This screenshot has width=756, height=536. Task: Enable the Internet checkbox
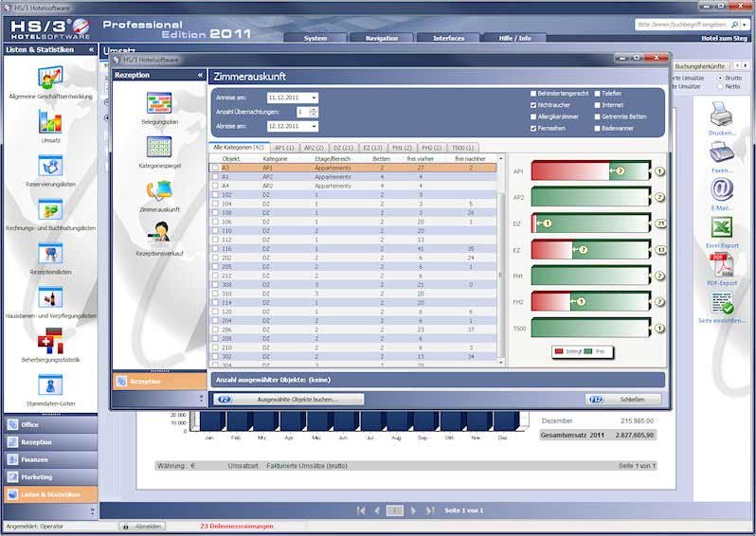[597, 105]
